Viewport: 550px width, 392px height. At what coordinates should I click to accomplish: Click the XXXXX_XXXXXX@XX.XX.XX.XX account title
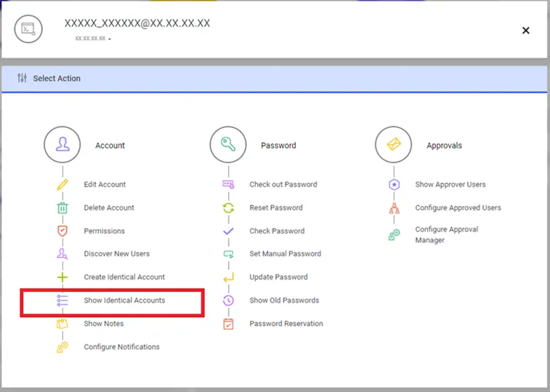point(137,23)
